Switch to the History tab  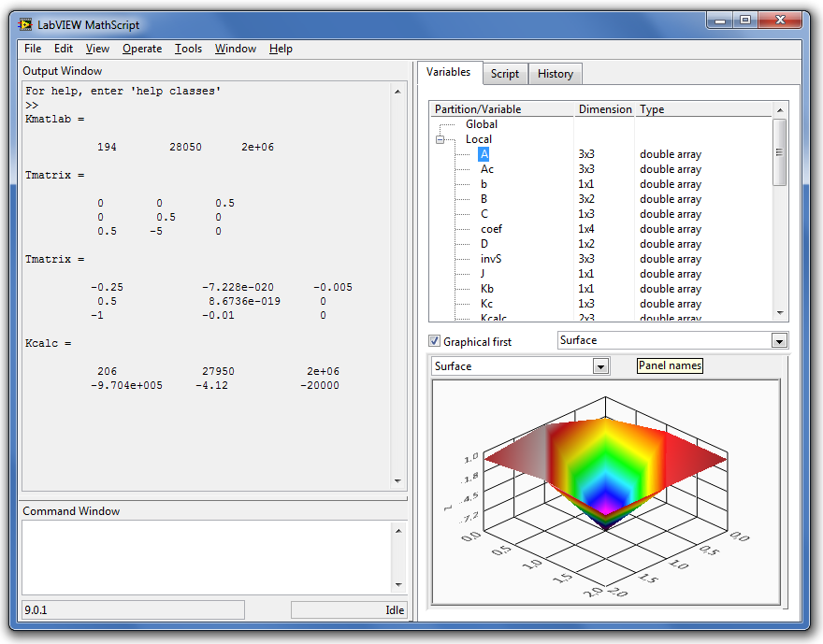pos(556,74)
